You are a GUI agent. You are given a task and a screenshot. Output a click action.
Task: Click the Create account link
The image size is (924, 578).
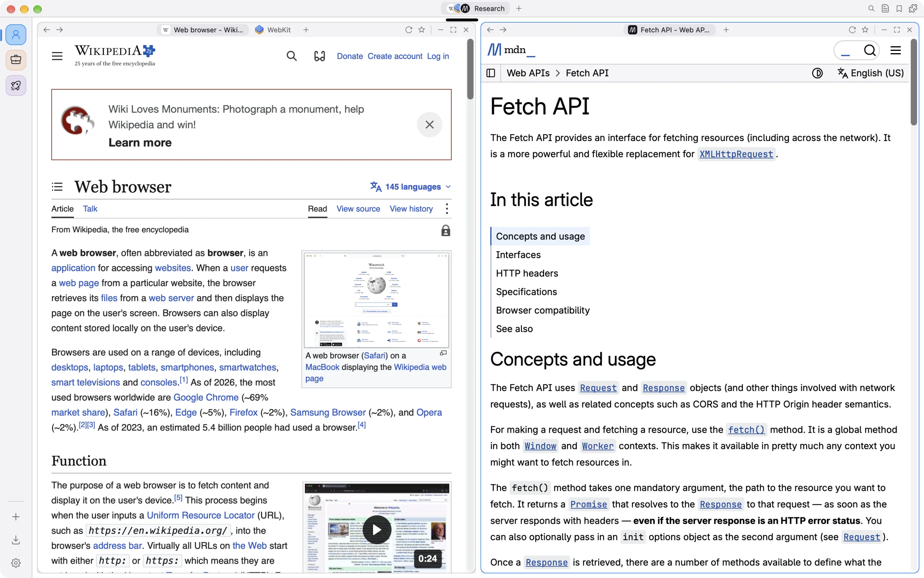(x=395, y=56)
